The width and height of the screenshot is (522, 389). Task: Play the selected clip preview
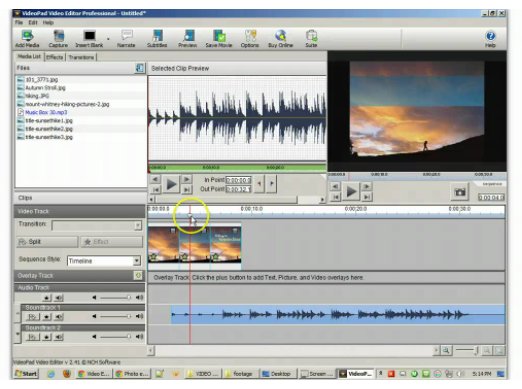pyautogui.click(x=171, y=184)
